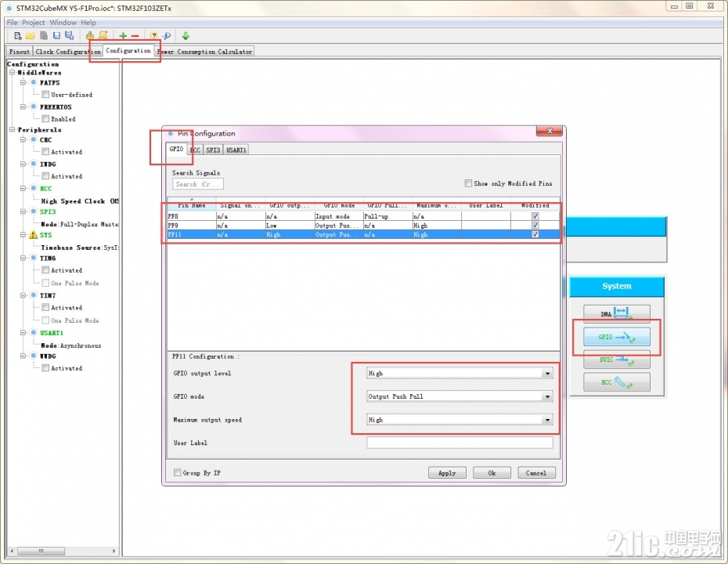Click the Save Project floppy icon
The height and width of the screenshot is (564, 728).
(x=56, y=36)
